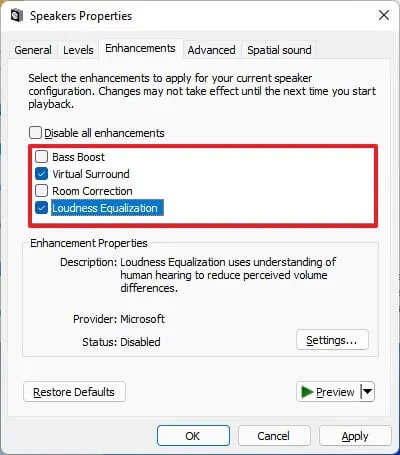Open the Levels tab
Screen dimensions: 400x455
click(x=78, y=50)
